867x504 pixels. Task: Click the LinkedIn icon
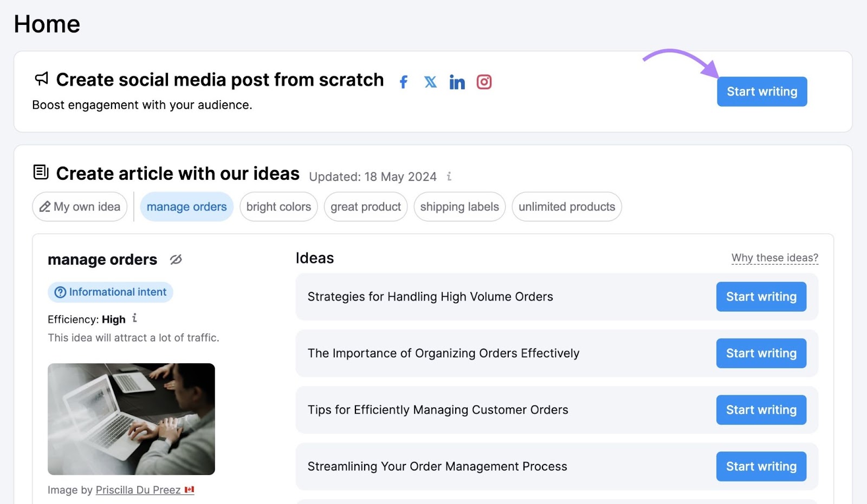(x=457, y=81)
